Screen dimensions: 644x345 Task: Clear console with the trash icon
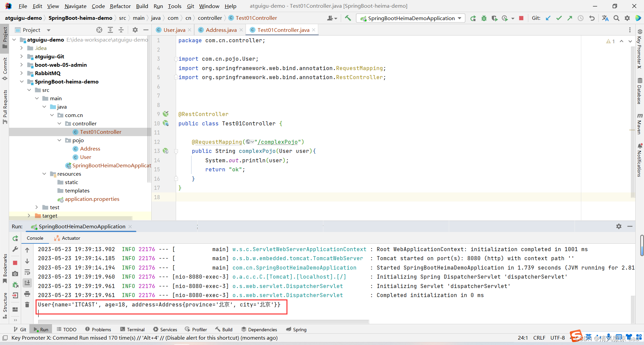click(27, 305)
